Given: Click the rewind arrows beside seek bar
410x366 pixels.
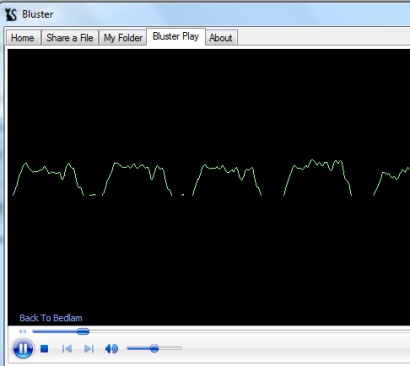Looking at the screenshot, I should pos(22,331).
